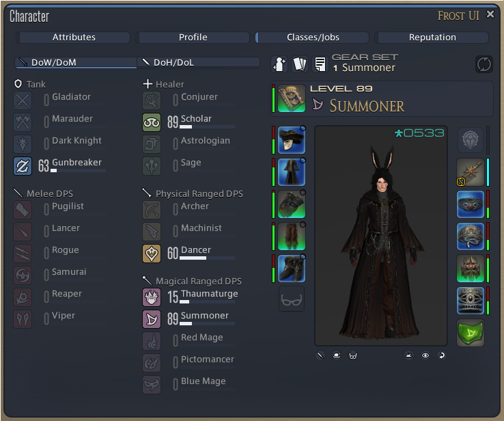This screenshot has height=421, width=504.
Task: Select the Summoner job icon
Action: (x=152, y=319)
